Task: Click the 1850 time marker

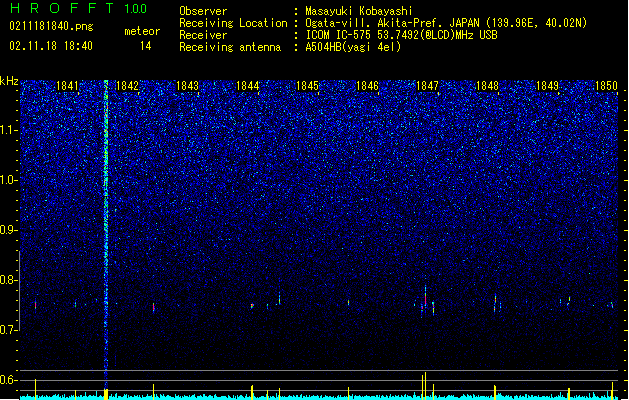Action: coord(607,86)
